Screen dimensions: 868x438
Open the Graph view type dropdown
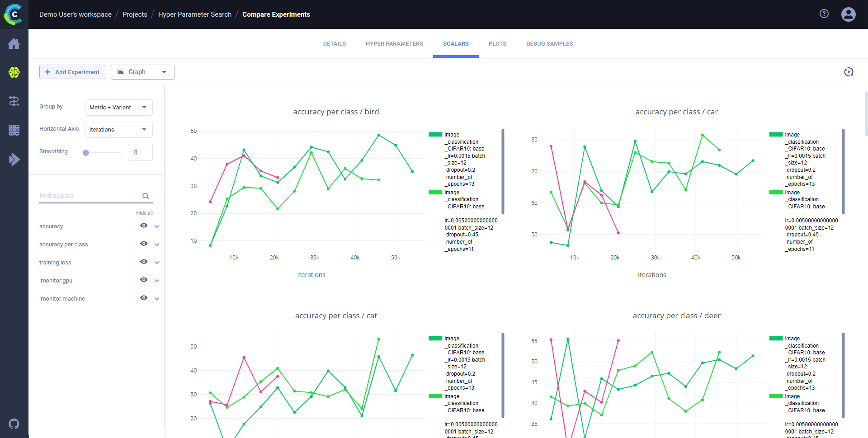143,72
